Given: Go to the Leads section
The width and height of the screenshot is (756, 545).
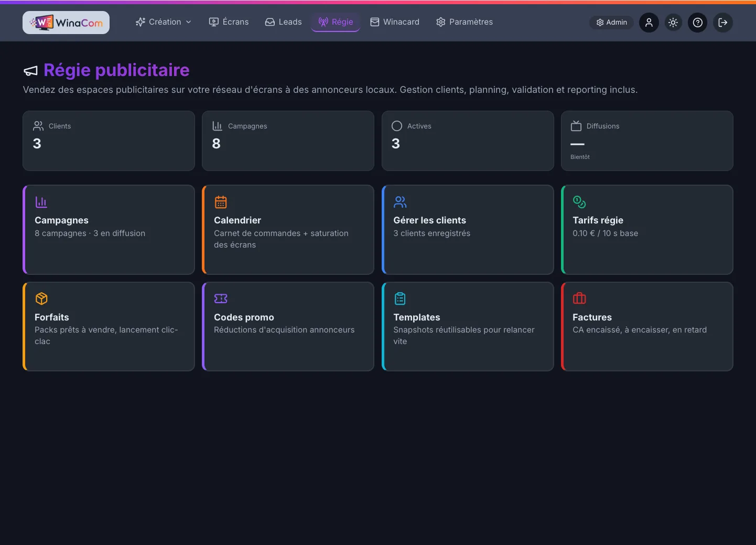Looking at the screenshot, I should 283,22.
